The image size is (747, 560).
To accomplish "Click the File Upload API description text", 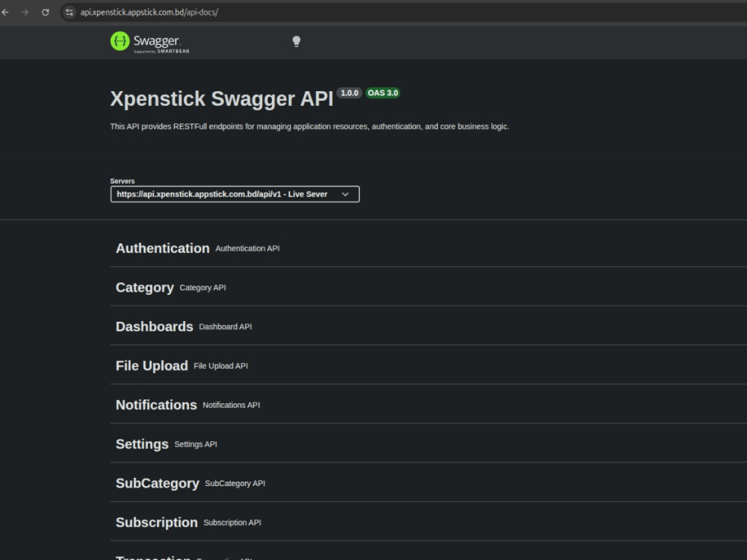I will click(x=220, y=366).
